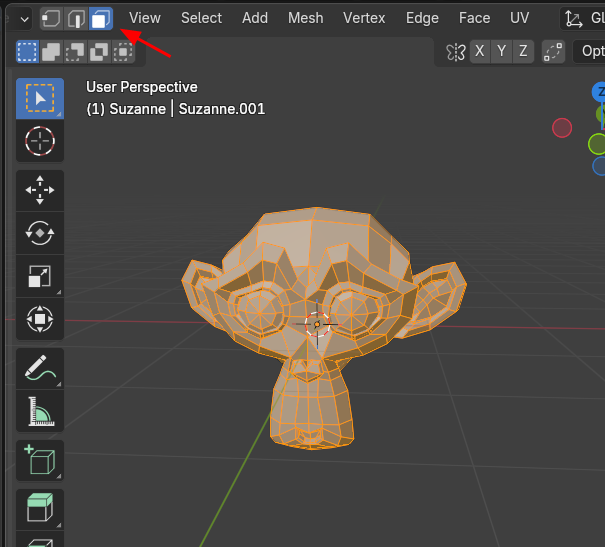Image resolution: width=605 pixels, height=547 pixels.
Task: Click the 'Suzanne.001' object name text
Action: click(222, 109)
